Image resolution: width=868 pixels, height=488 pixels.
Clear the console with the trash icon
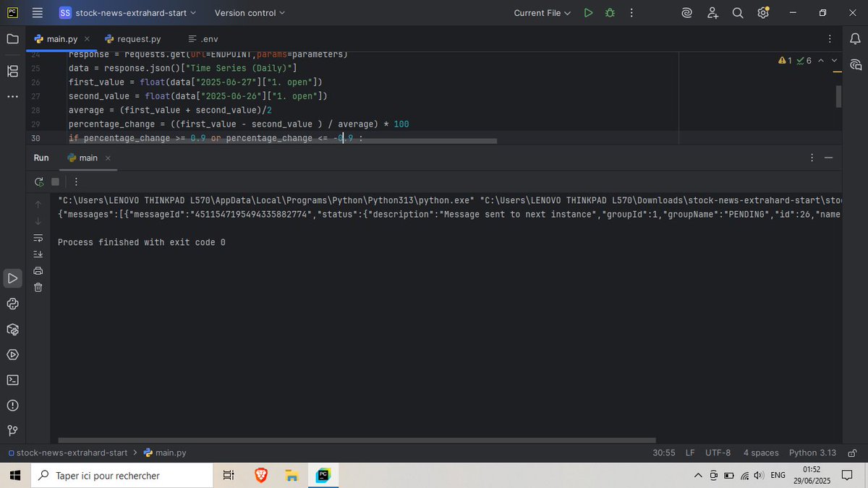coord(38,287)
